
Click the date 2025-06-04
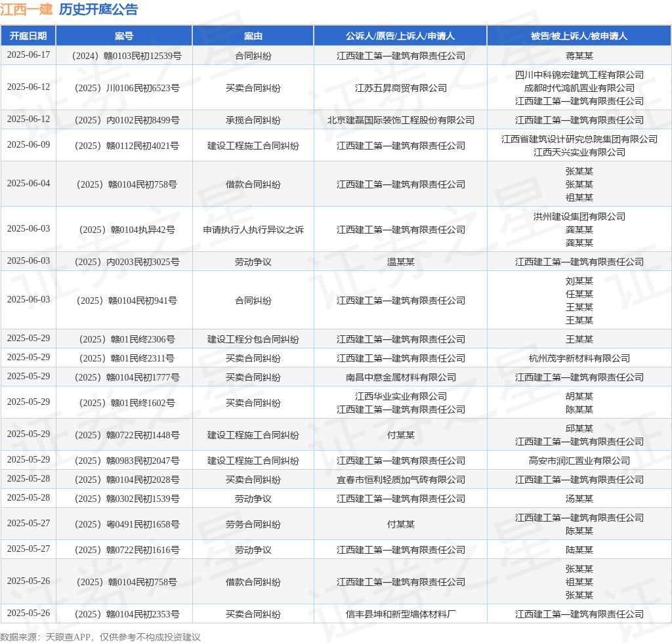click(28, 183)
